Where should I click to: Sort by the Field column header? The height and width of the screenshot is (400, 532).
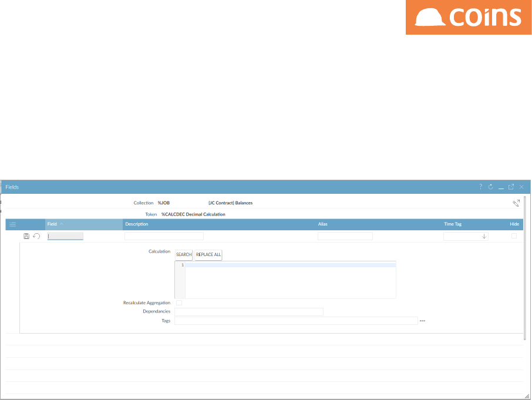[x=84, y=224]
